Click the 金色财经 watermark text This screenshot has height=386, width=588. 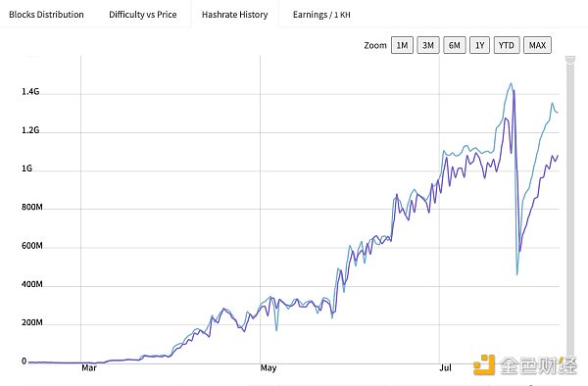pos(538,365)
